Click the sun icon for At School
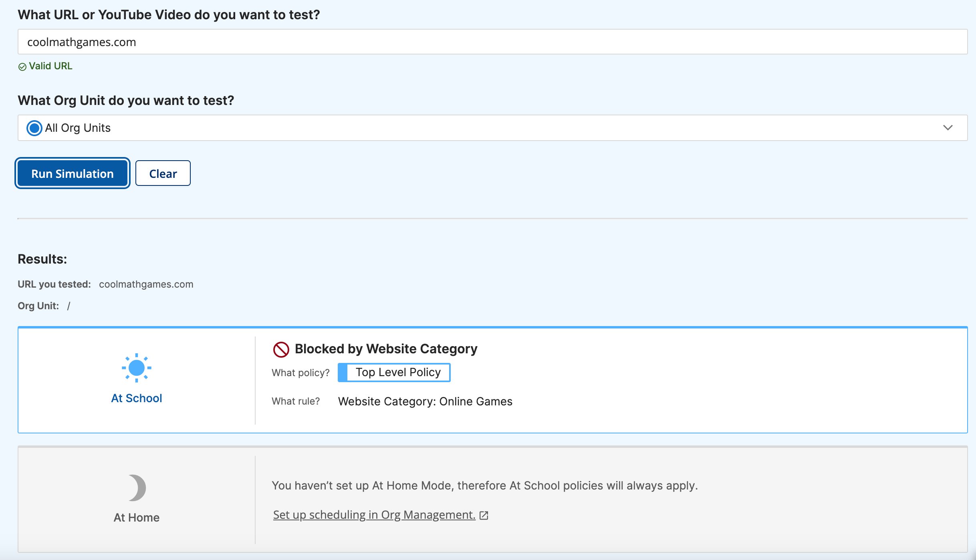 (137, 368)
